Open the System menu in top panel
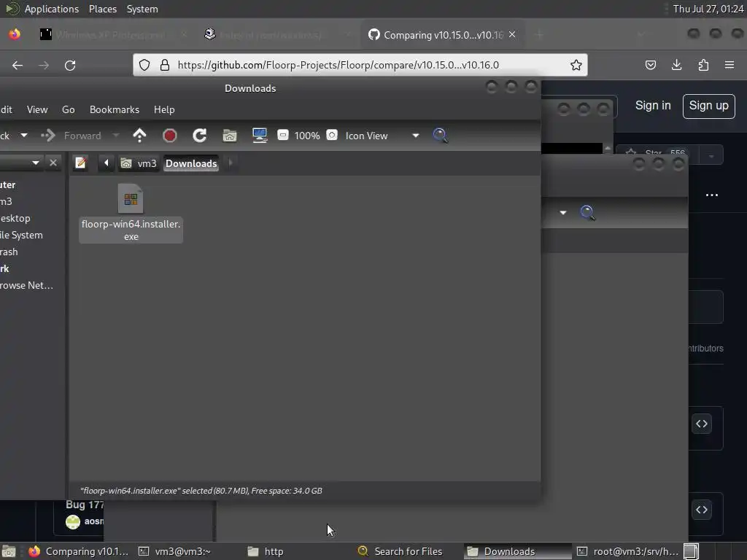Image resolution: width=747 pixels, height=560 pixels. (142, 9)
